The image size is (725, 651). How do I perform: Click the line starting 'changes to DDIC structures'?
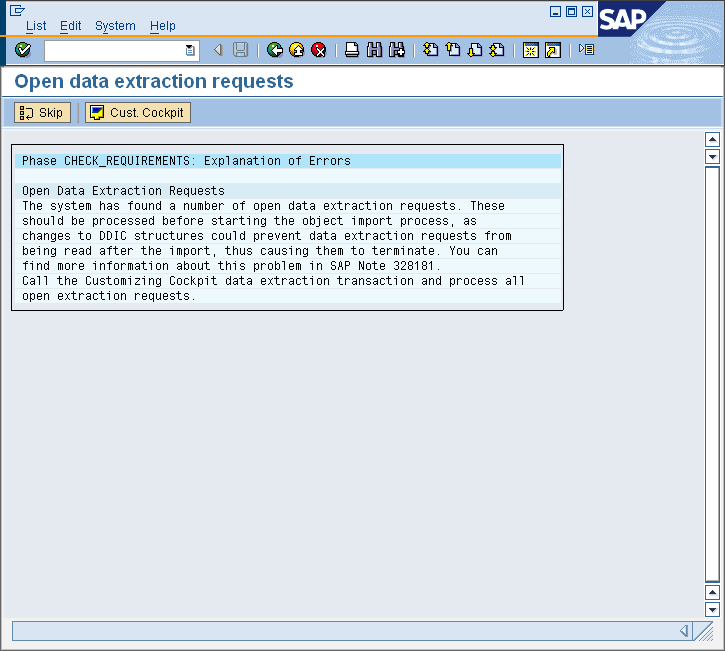coord(288,236)
